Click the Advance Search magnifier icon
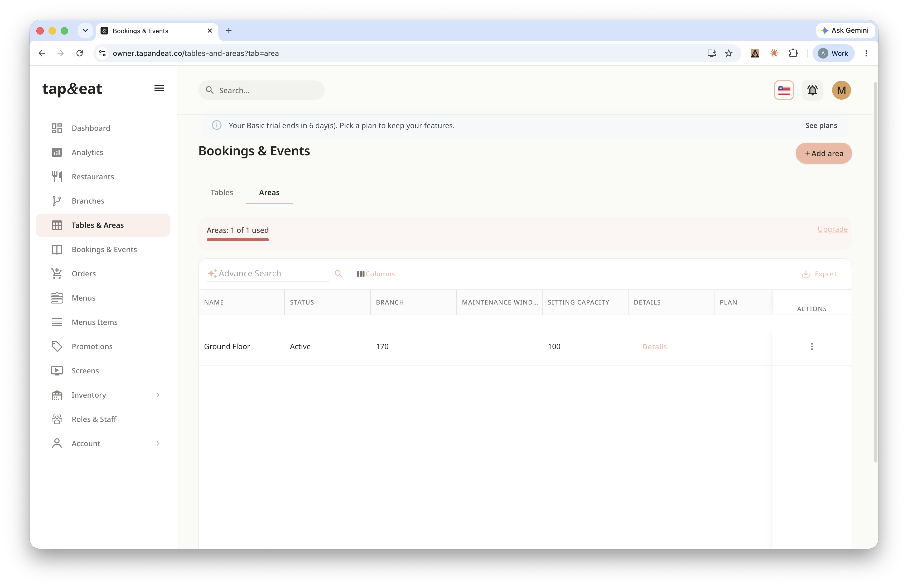 click(x=339, y=274)
